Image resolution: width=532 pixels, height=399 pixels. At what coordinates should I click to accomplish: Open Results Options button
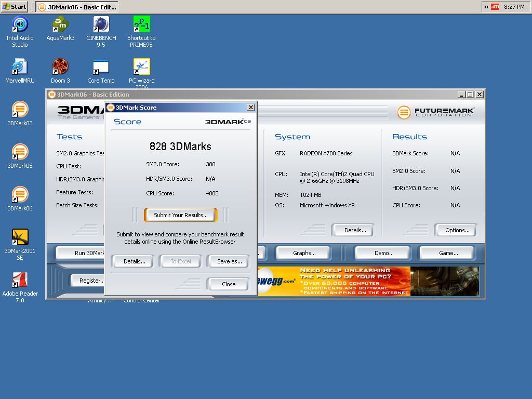tap(457, 230)
